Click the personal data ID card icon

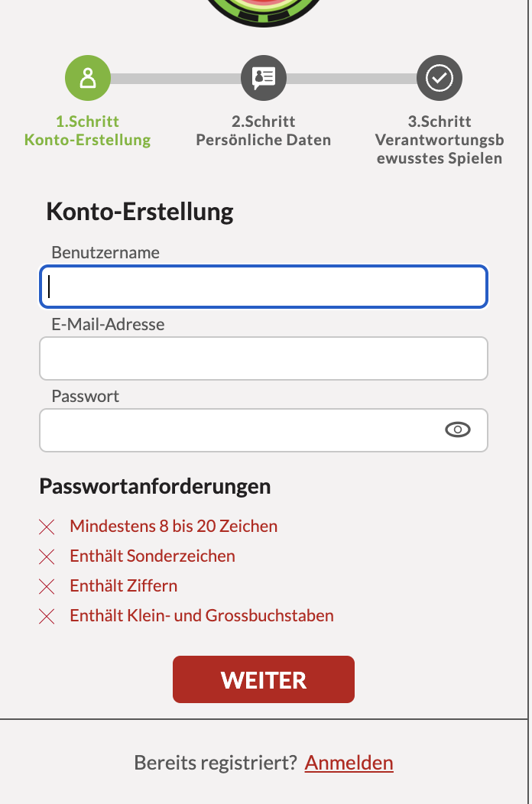click(x=264, y=77)
